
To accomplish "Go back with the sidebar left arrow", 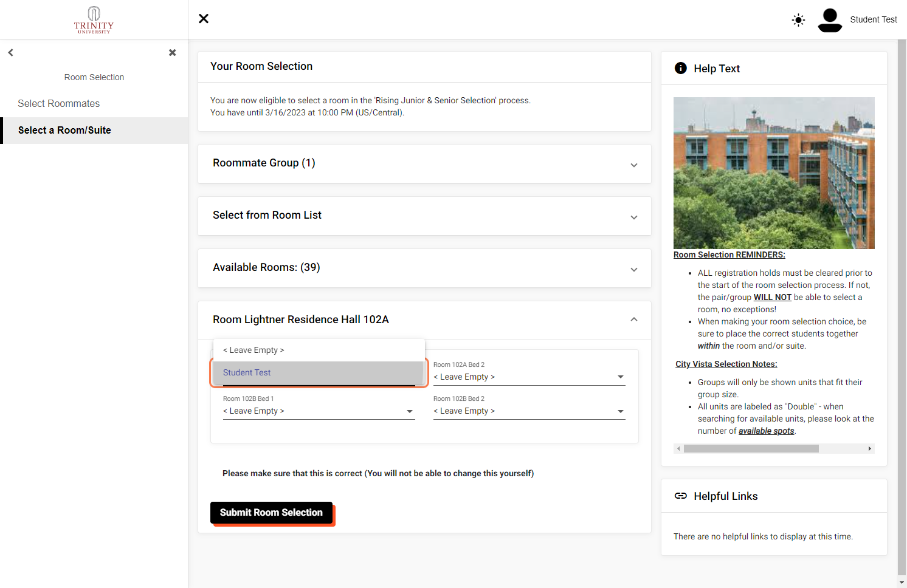I will (x=10, y=53).
